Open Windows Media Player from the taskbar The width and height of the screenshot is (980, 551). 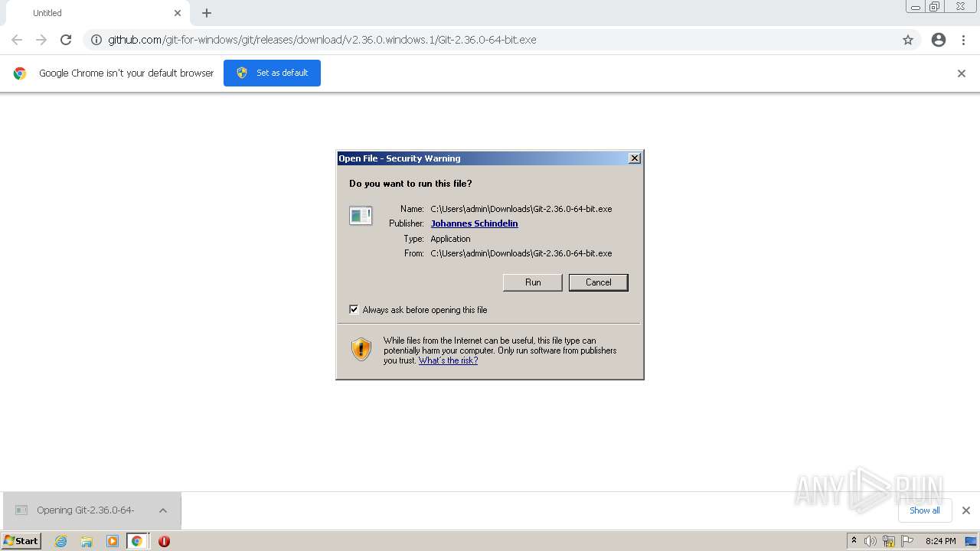point(113,541)
